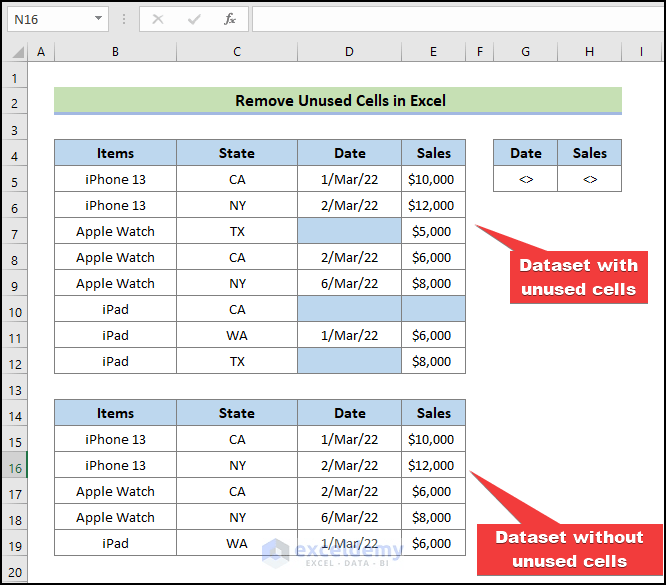Click the 'Items' header in row 4
The image size is (666, 585).
115,153
